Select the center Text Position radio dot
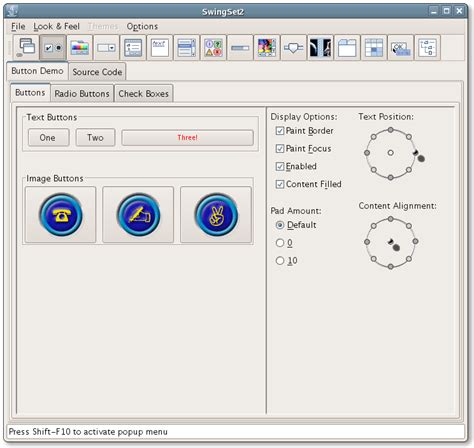 point(391,153)
